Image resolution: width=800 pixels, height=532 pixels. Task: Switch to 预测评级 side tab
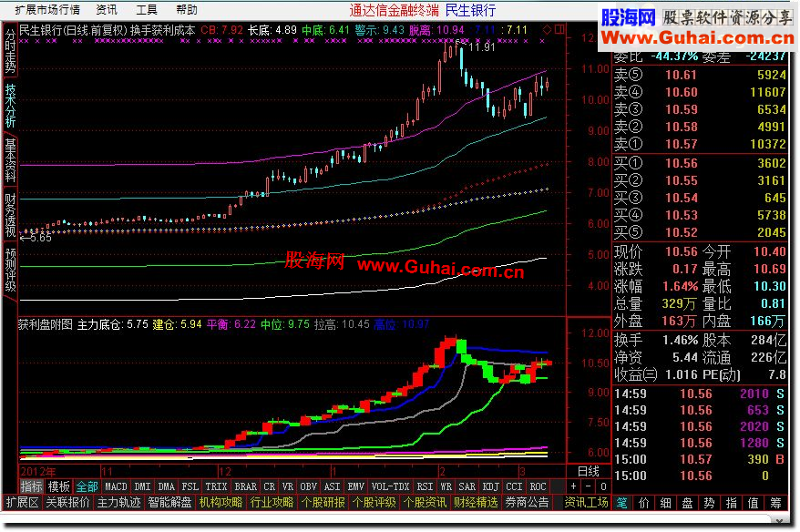click(x=10, y=270)
